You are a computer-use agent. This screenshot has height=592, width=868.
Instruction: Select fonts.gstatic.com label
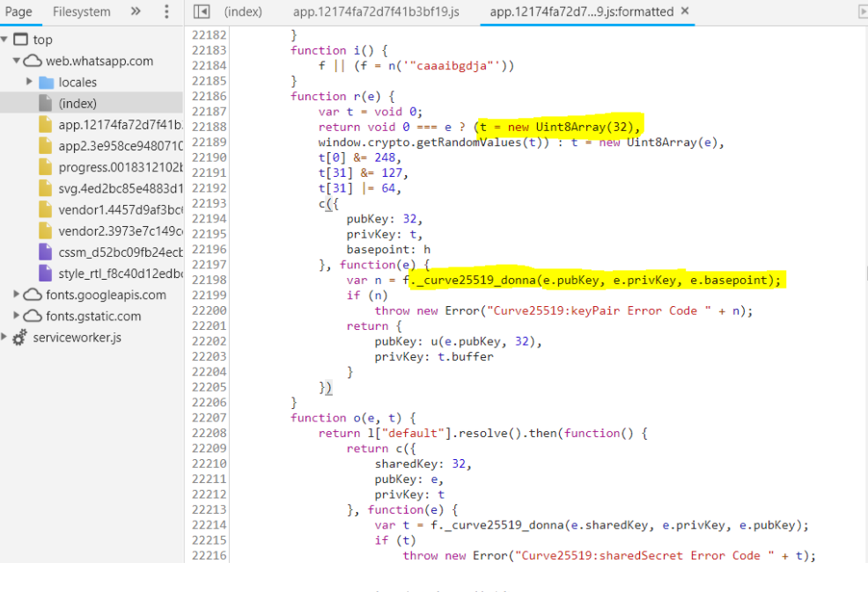(x=93, y=316)
